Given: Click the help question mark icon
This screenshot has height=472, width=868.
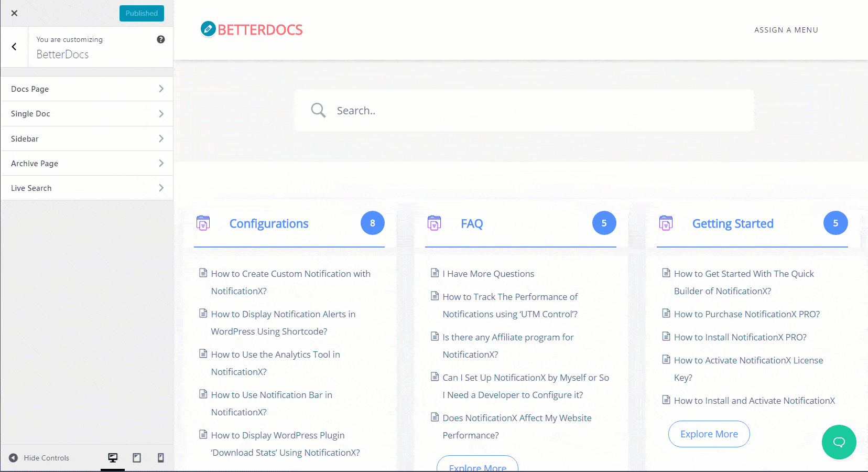Looking at the screenshot, I should pyautogui.click(x=161, y=39).
